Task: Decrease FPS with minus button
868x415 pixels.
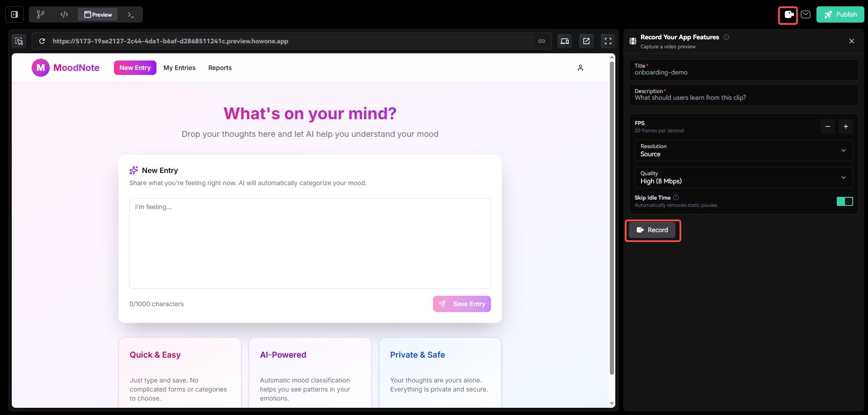Action: [x=827, y=126]
